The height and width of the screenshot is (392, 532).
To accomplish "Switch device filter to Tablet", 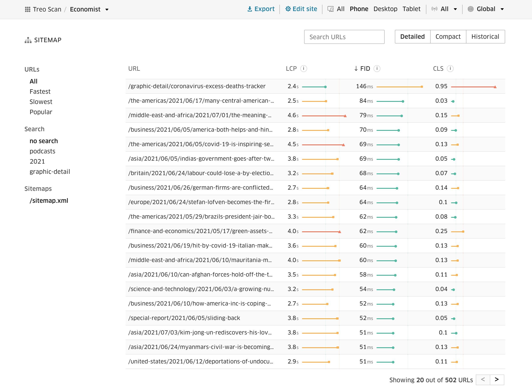I will pyautogui.click(x=411, y=9).
